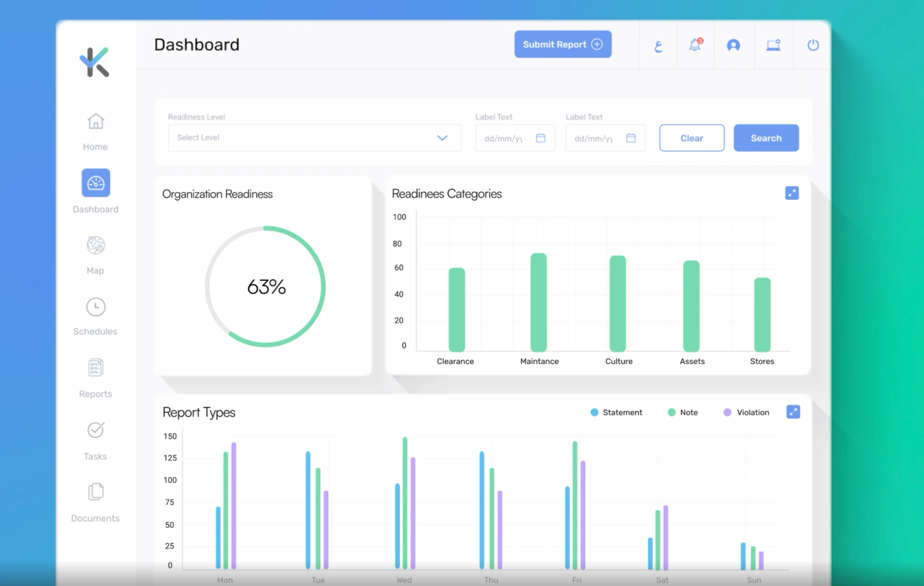Open the Map section in sidebar
Viewport: 924px width, 586px height.
pyautogui.click(x=95, y=253)
